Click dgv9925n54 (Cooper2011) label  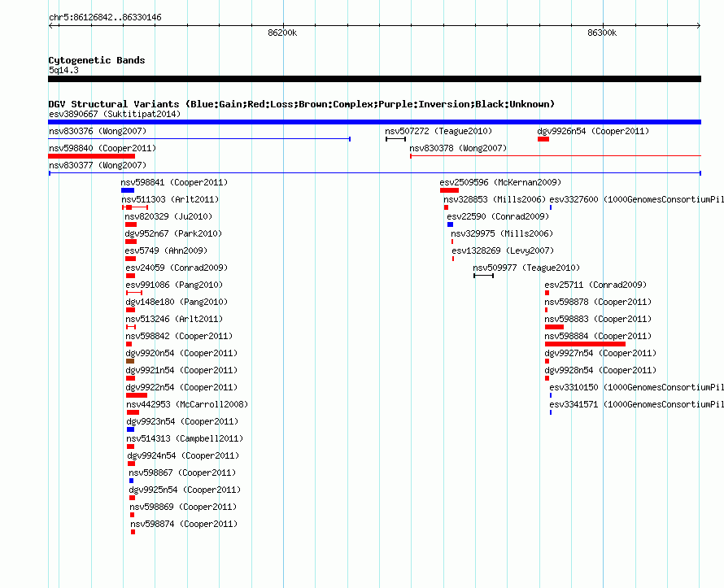coord(185,490)
